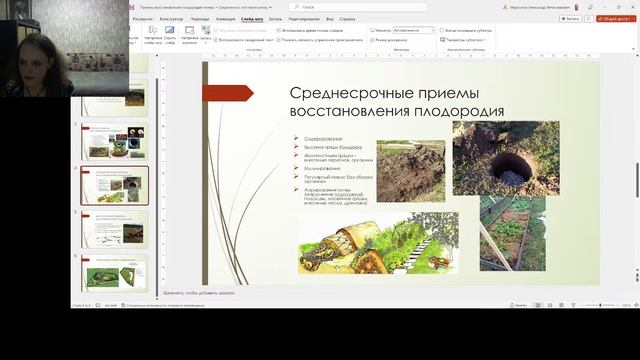Open the file name dropdown in the title bar

click(270, 7)
